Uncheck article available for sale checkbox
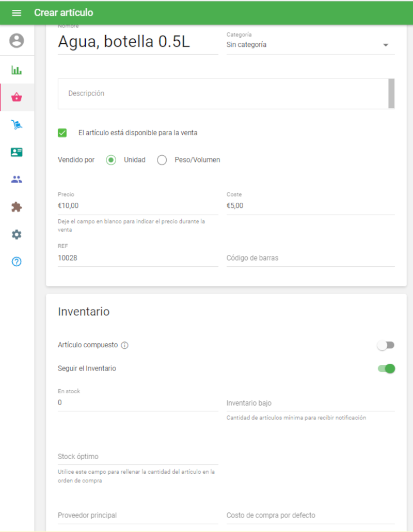Viewport: 413px width, 532px height. tap(62, 133)
